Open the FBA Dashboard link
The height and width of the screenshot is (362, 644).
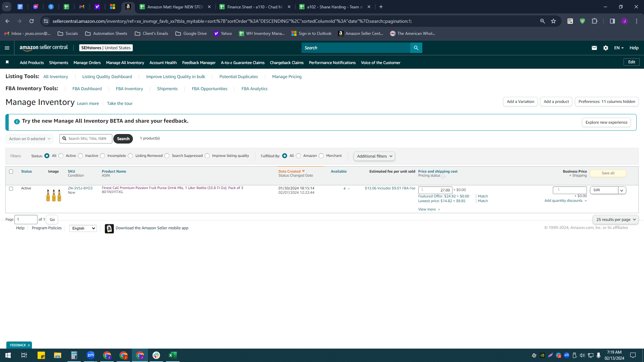pyautogui.click(x=87, y=89)
